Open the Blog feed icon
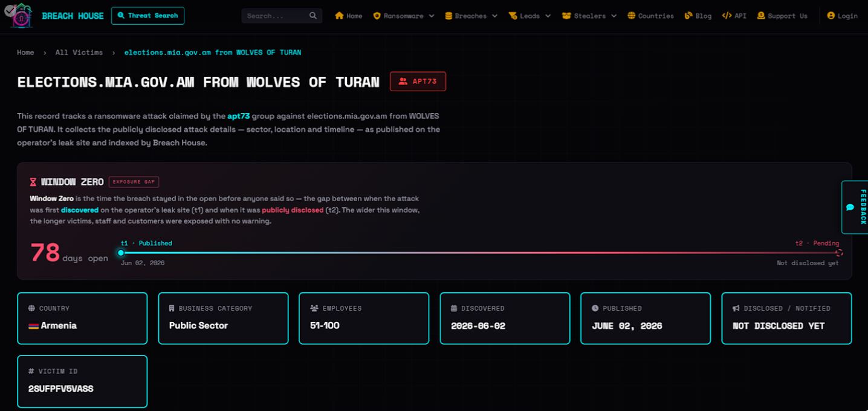868x411 pixels. (688, 16)
